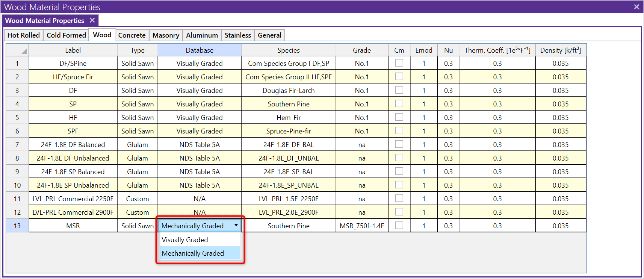Go to the Aluminum tab
This screenshot has width=644, height=279.
tap(202, 35)
